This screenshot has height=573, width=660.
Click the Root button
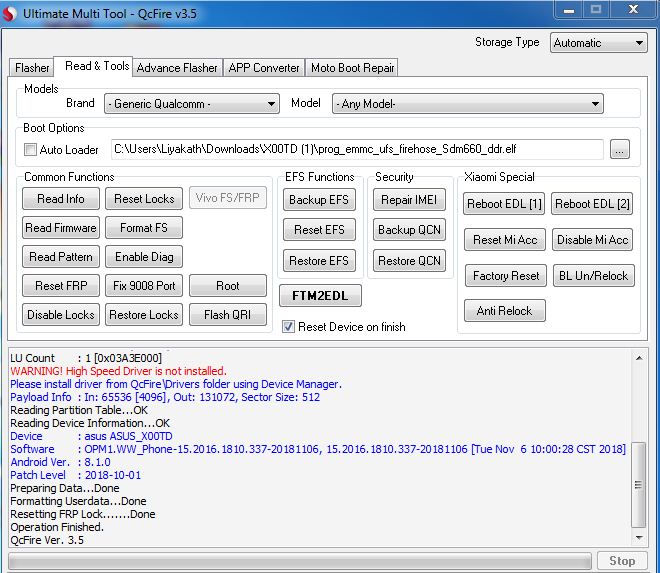(x=228, y=285)
